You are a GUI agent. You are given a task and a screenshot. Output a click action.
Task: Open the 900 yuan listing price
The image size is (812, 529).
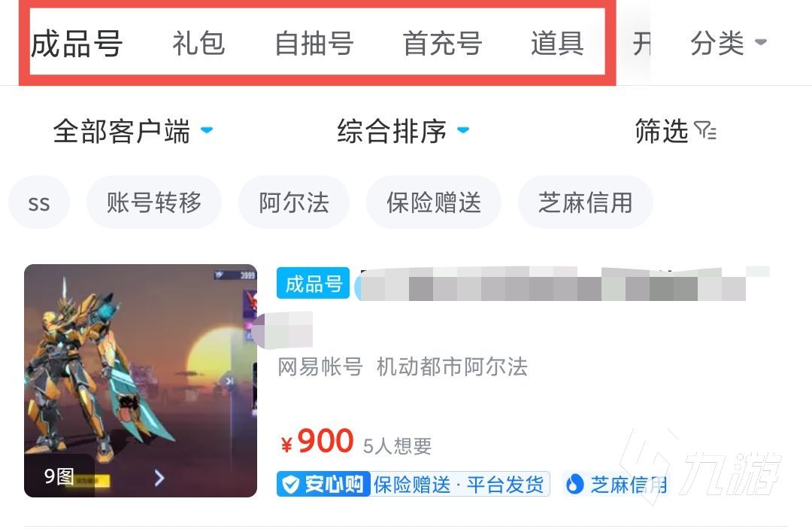[317, 442]
